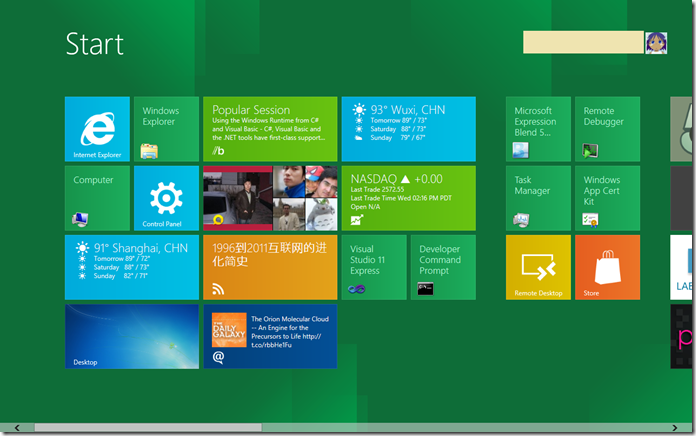Image resolution: width=696 pixels, height=436 pixels.
Task: Open the NASDAQ stocks tile
Action: pos(409,198)
